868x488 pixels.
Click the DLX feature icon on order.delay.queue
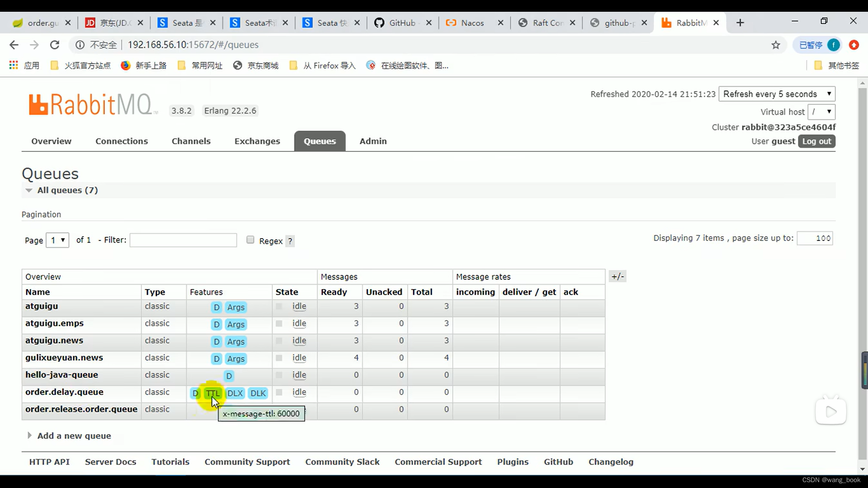click(235, 393)
